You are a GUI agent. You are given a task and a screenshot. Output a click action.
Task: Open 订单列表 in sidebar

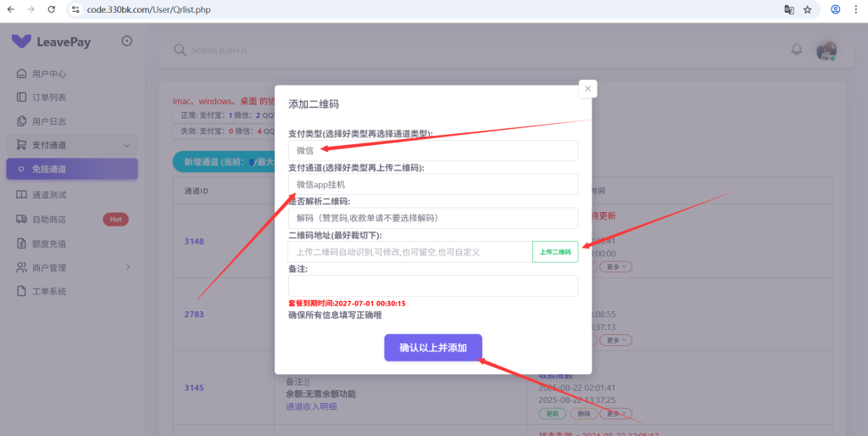coord(72,97)
